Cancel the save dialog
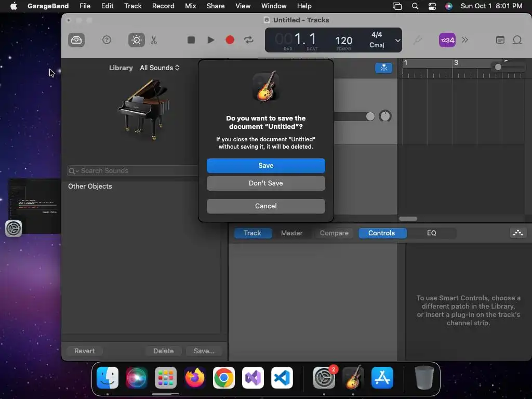Image resolution: width=532 pixels, height=399 pixels. click(265, 206)
